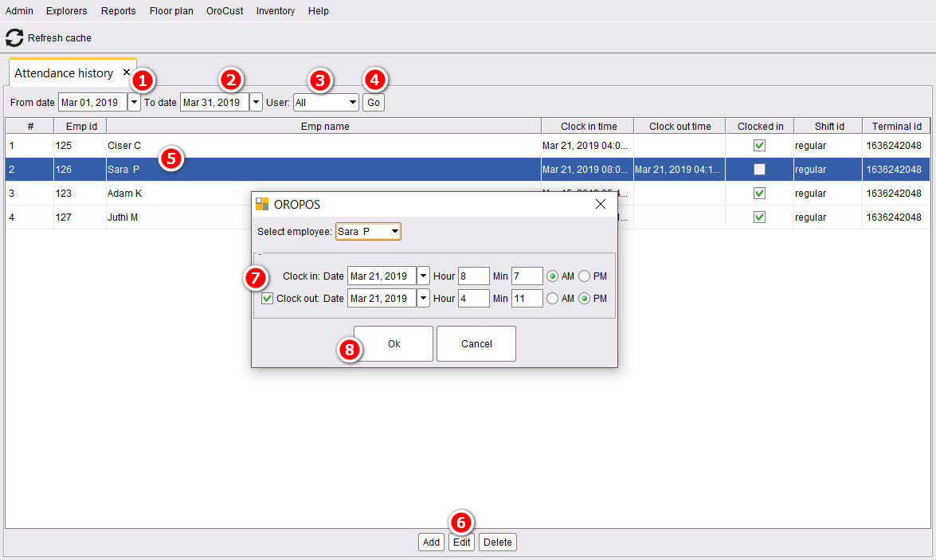Sort by the Emp name column header
This screenshot has width=936, height=560.
[324, 126]
